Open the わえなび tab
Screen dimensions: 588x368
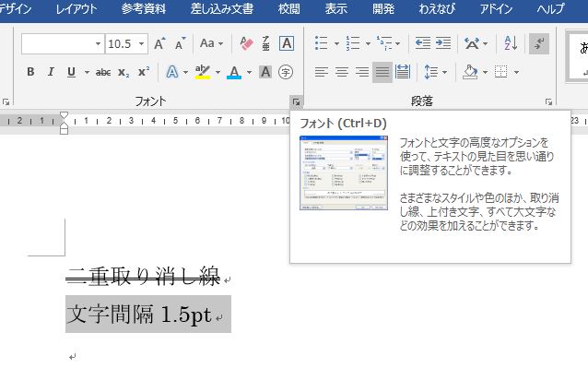437,8
